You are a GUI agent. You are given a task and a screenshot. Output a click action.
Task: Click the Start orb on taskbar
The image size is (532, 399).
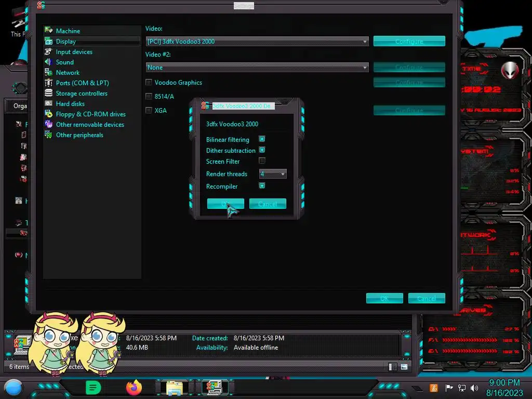[14, 388]
